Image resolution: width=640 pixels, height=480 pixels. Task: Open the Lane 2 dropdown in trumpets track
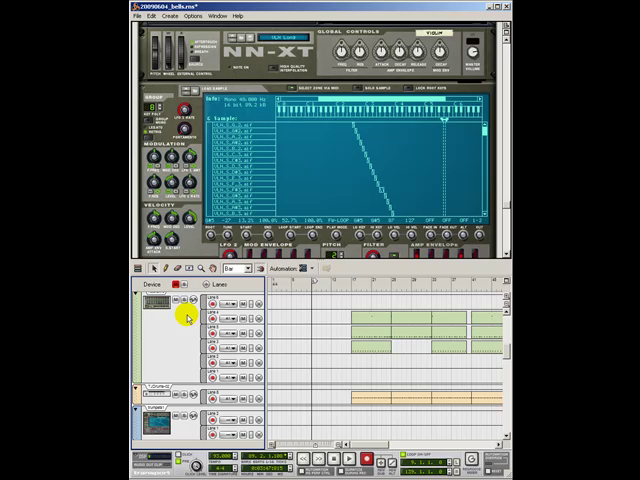tap(229, 420)
